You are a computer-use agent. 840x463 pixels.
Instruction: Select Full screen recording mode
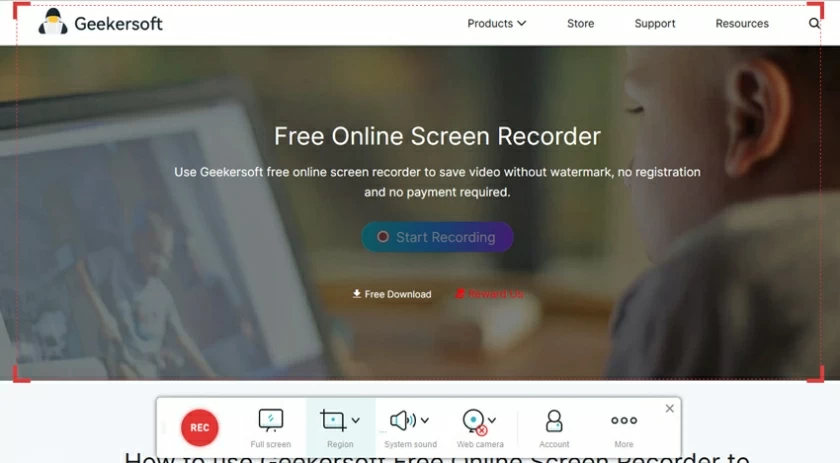pos(271,427)
